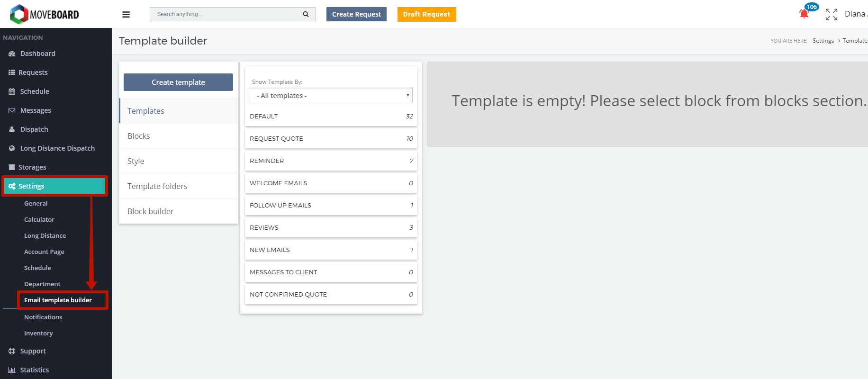Image resolution: width=868 pixels, height=379 pixels.
Task: Click the Statistics chart icon
Action: tap(12, 370)
